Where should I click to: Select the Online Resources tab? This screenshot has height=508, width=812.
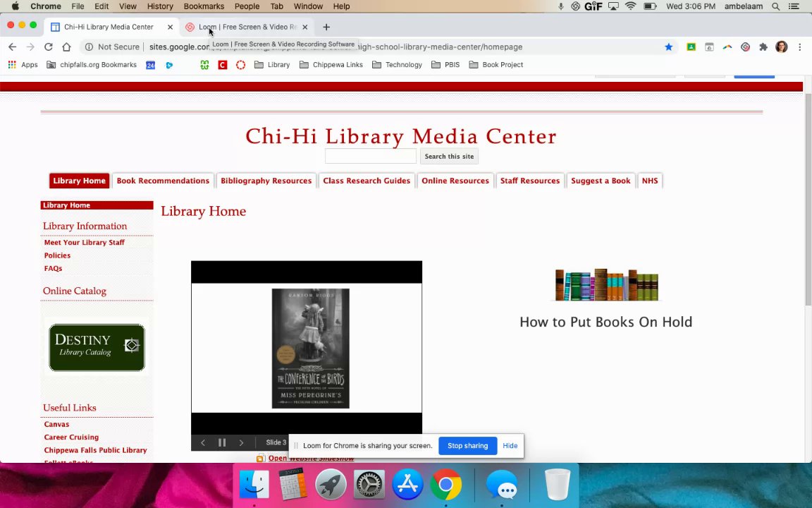click(x=455, y=181)
